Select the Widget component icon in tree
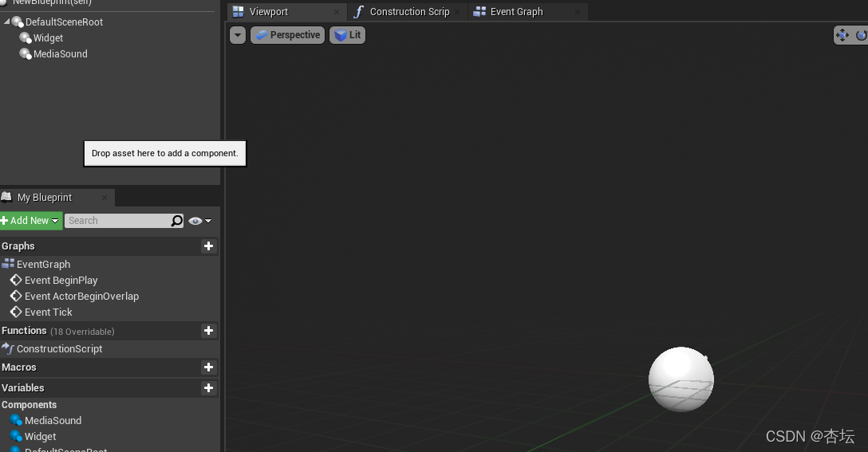This screenshot has height=452, width=868. coord(26,37)
